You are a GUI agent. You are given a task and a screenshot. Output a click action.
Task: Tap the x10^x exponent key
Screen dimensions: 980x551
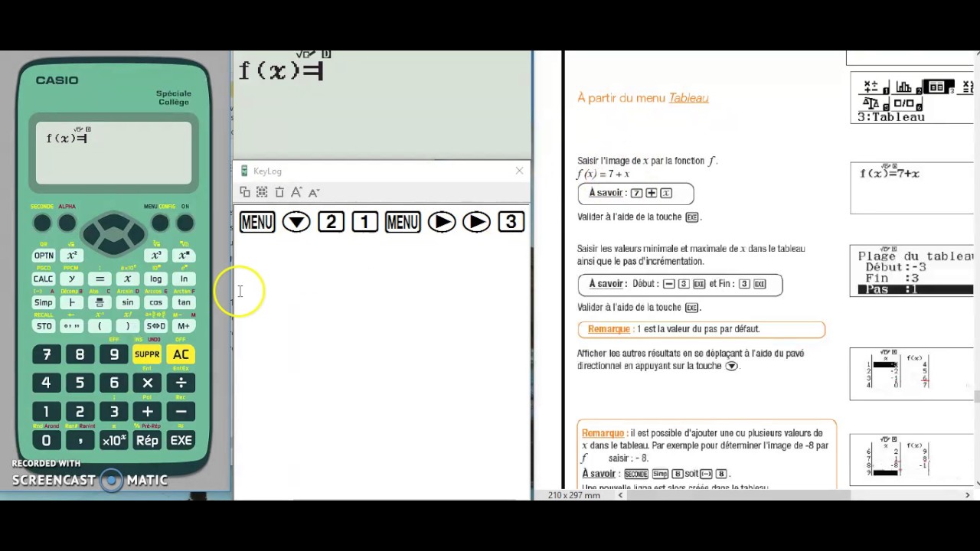coord(113,440)
